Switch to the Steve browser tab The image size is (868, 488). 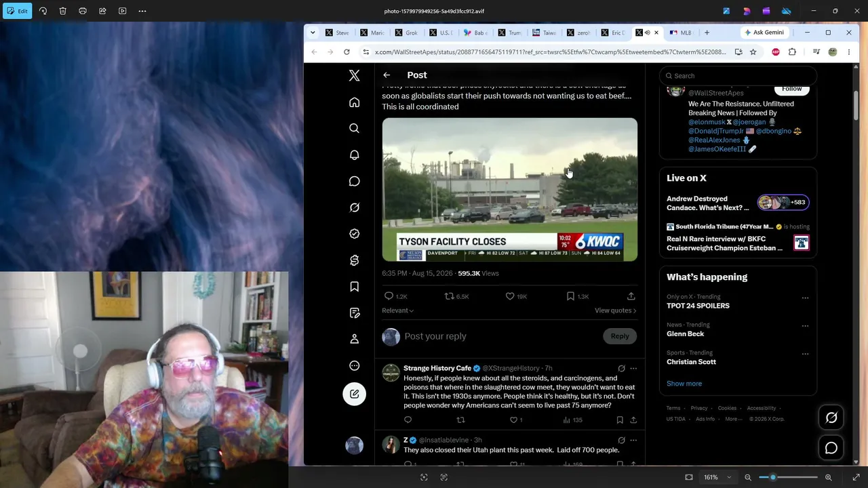point(338,33)
